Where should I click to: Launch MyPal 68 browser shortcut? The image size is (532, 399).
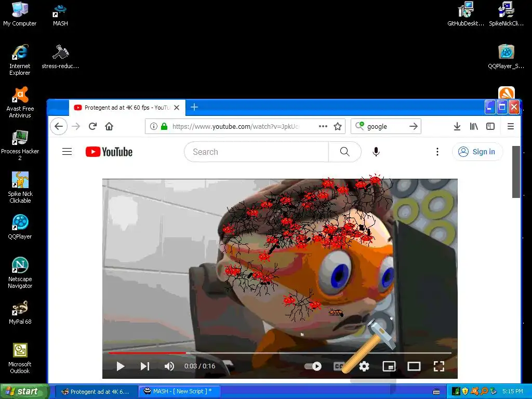click(x=20, y=312)
